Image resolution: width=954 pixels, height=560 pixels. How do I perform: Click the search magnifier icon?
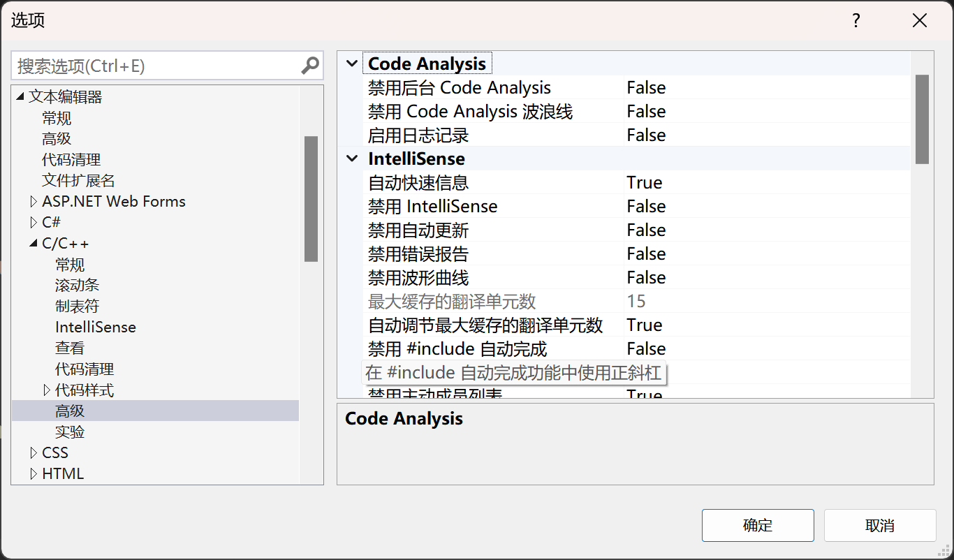(309, 66)
